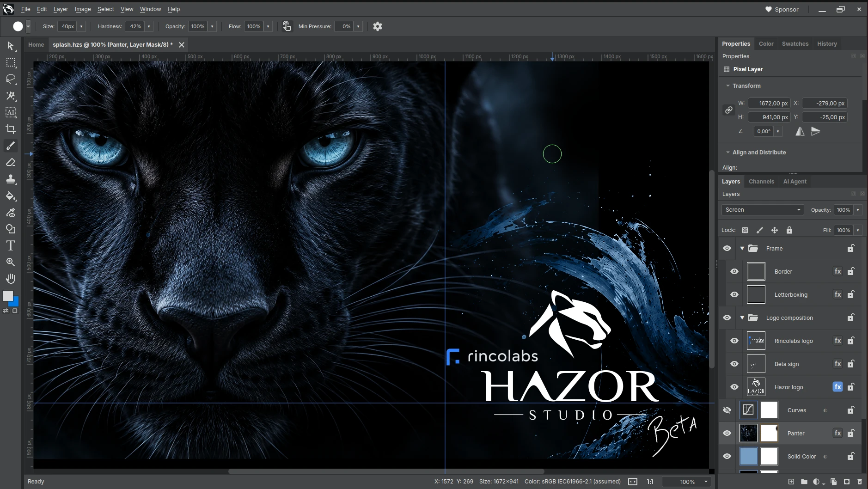Open the Image menu
868x489 pixels.
pos(83,9)
